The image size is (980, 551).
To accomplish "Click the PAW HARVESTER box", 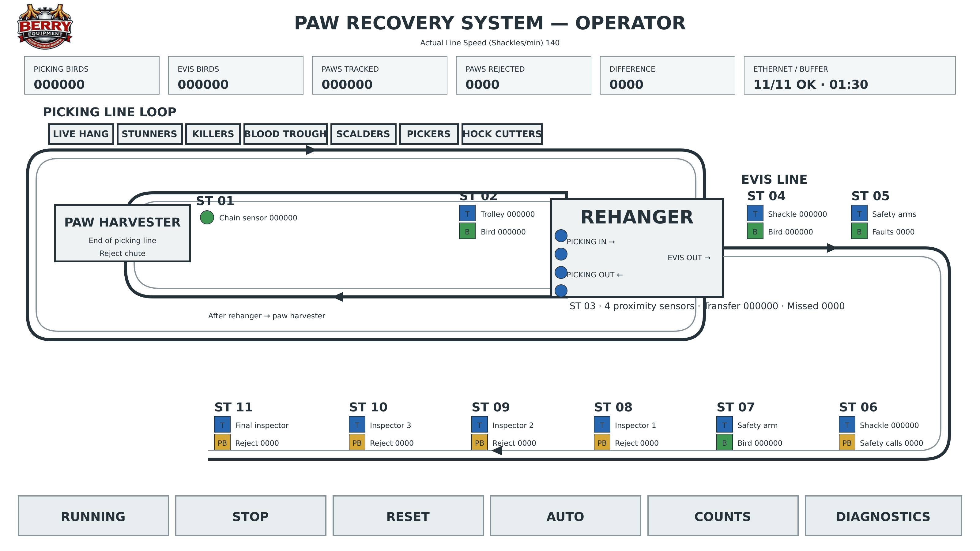I will [123, 234].
